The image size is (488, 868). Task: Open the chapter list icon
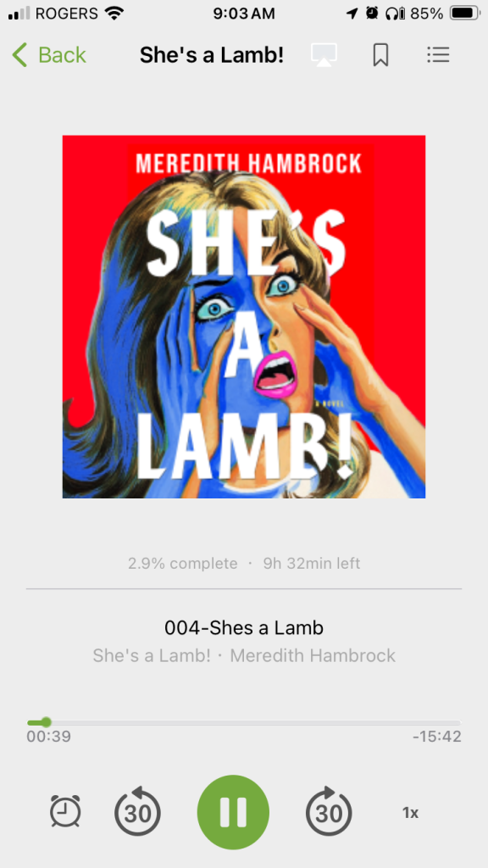click(x=438, y=54)
